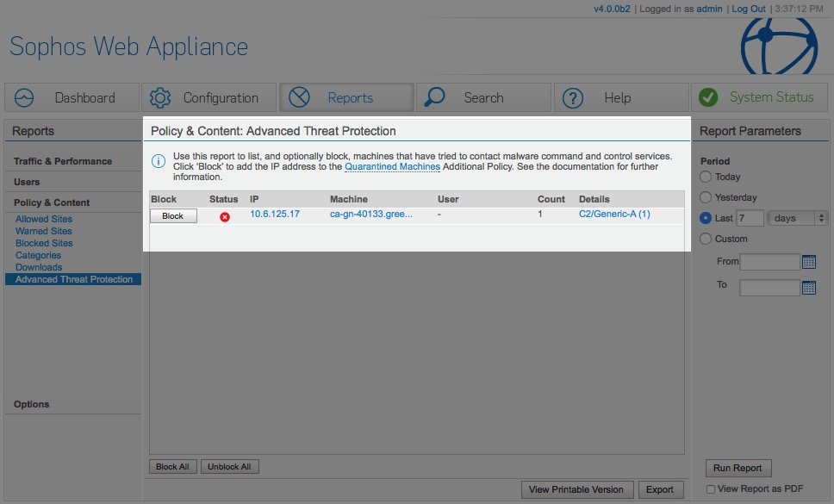Click the Log Out link
The height and width of the screenshot is (504, 834).
[x=749, y=9]
